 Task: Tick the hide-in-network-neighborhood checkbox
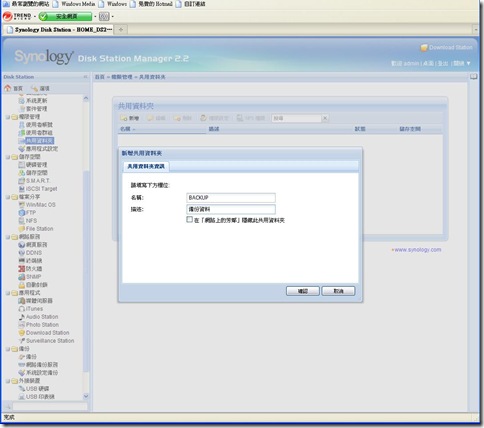point(190,219)
